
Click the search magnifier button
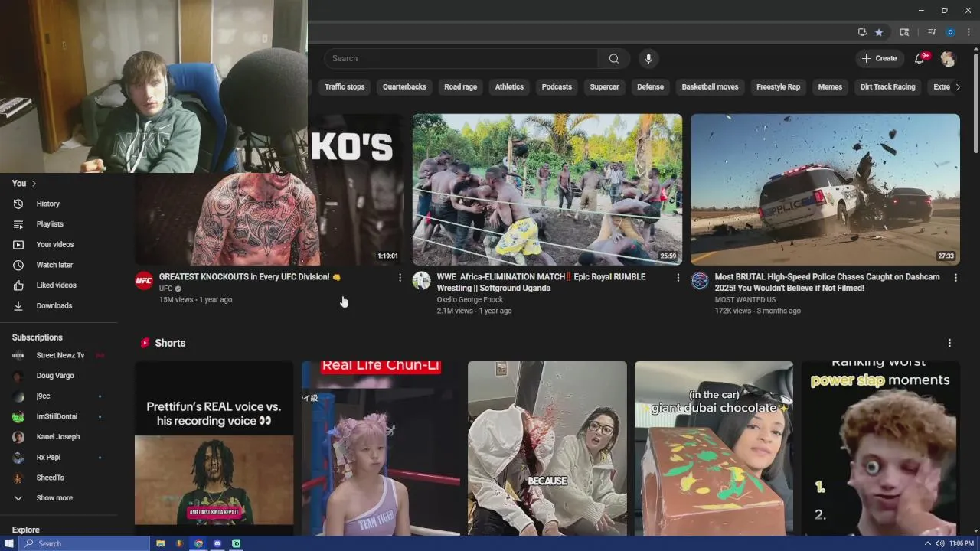tap(614, 58)
